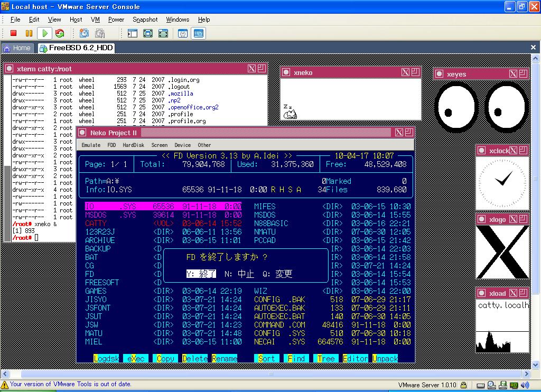Show the console view icon
541x392 pixels.
point(199,33)
